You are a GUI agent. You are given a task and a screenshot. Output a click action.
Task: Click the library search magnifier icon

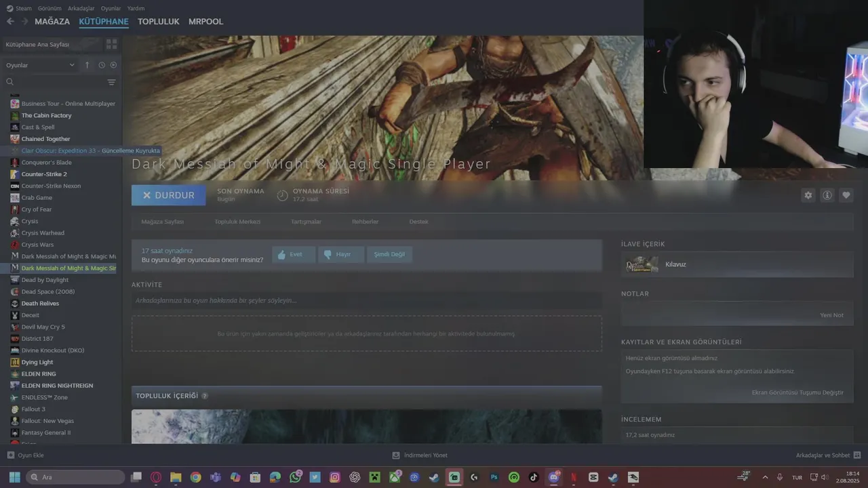coord(10,82)
